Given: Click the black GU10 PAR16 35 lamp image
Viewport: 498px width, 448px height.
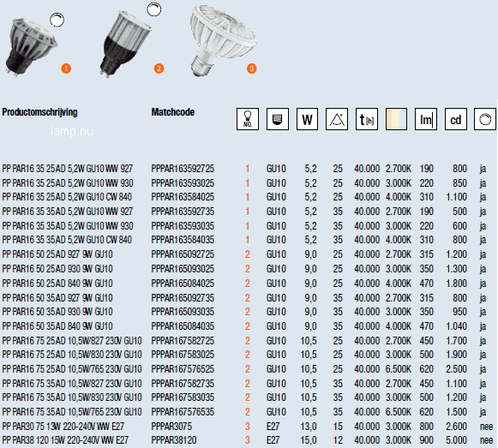Looking at the screenshot, I should 31,46.
